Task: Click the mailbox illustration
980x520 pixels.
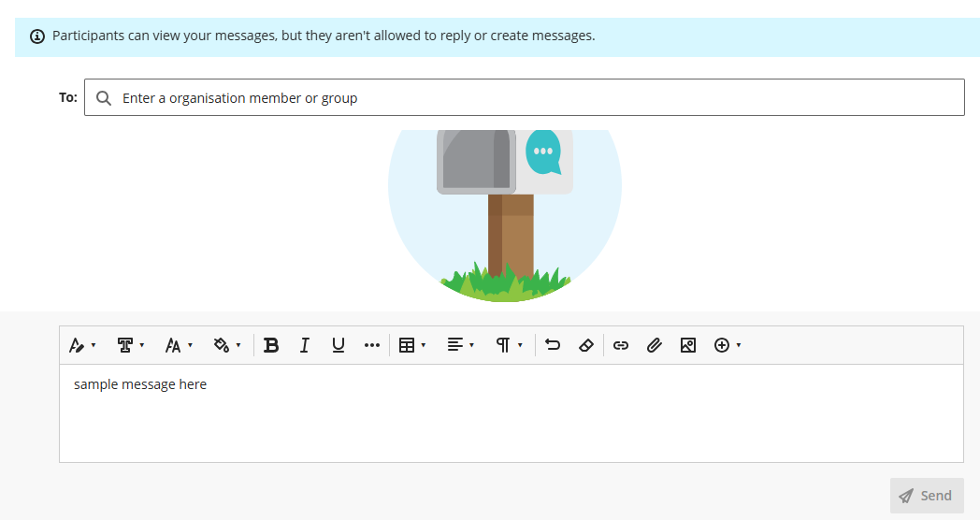Action: [505, 216]
